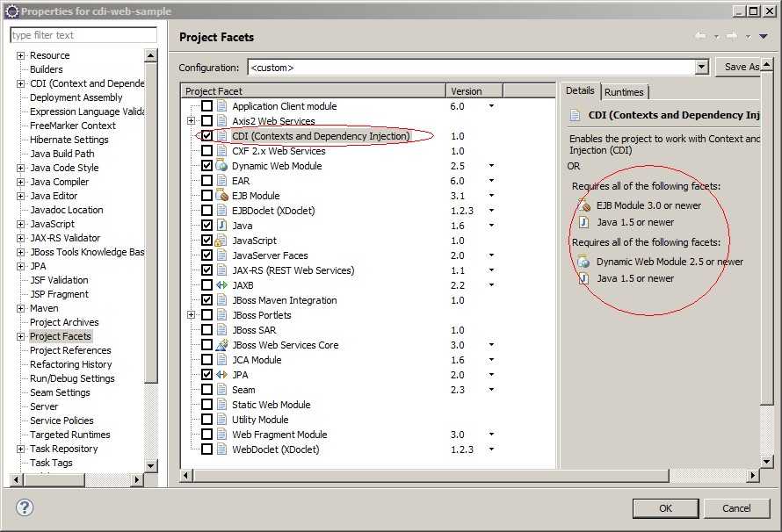Viewport: 782px width, 532px height.
Task: Toggle the JavaServer Faces checkbox
Action: 207,255
